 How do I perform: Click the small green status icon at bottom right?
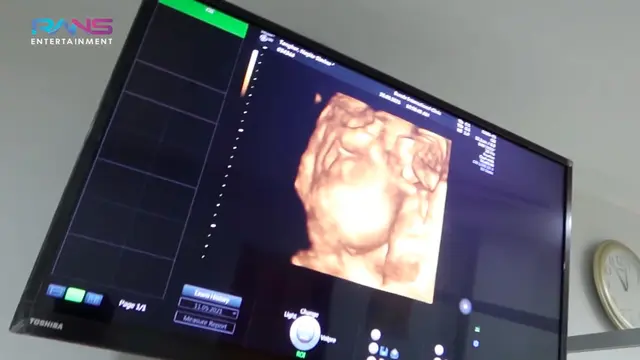pos(477,329)
